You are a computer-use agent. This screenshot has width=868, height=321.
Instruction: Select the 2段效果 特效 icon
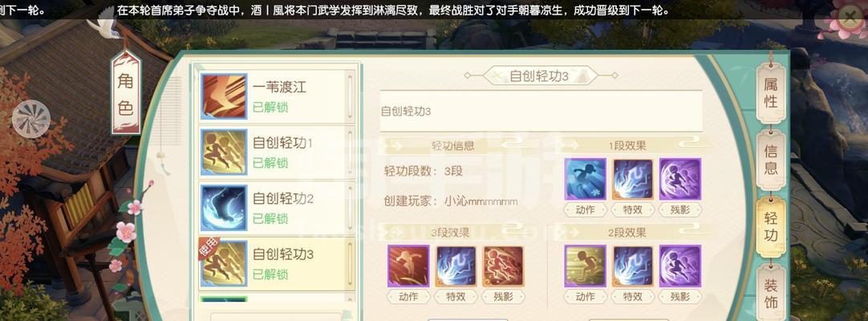633,266
